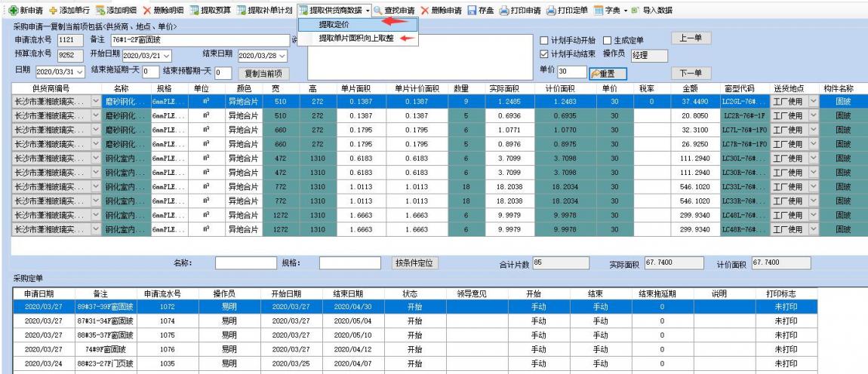Enable the 计划手动开始 checkbox
The image size is (868, 374).
tap(544, 40)
